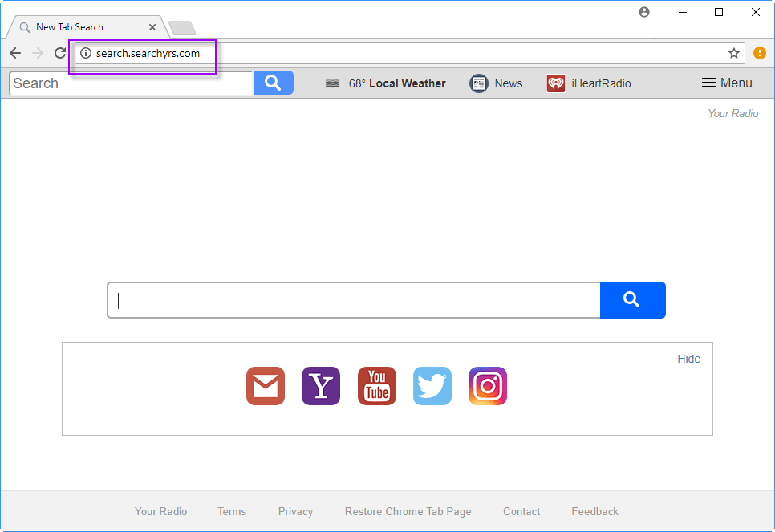Open the Privacy footer link

295,511
